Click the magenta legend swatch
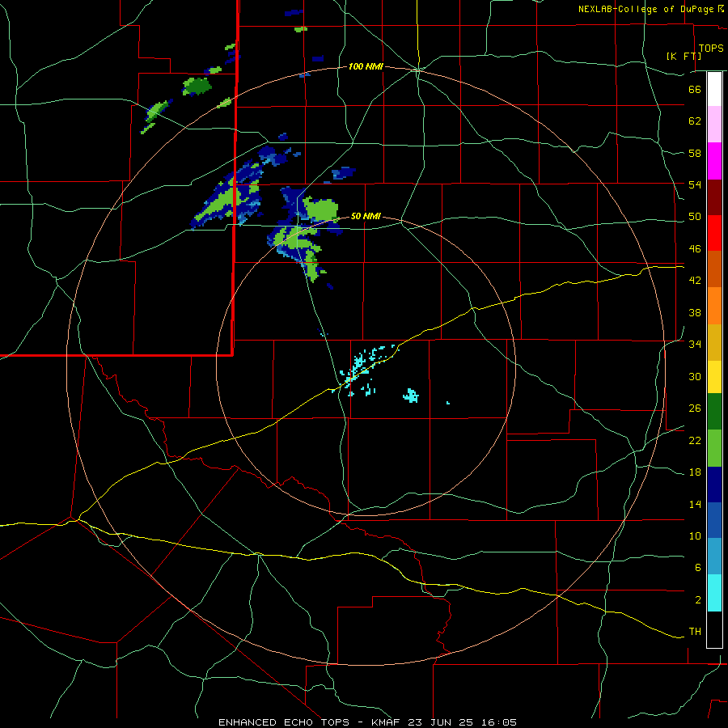The width and height of the screenshot is (728, 728). tap(714, 161)
